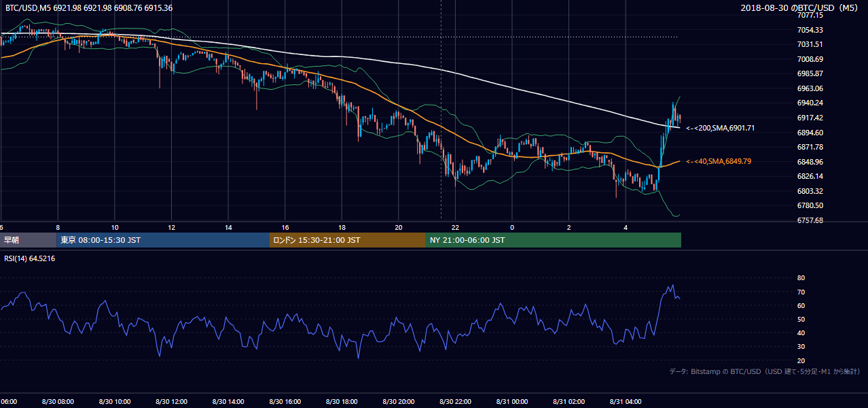Click the NY 21:00-06:00 JST session bar
This screenshot has height=408, width=868.
pyautogui.click(x=554, y=240)
